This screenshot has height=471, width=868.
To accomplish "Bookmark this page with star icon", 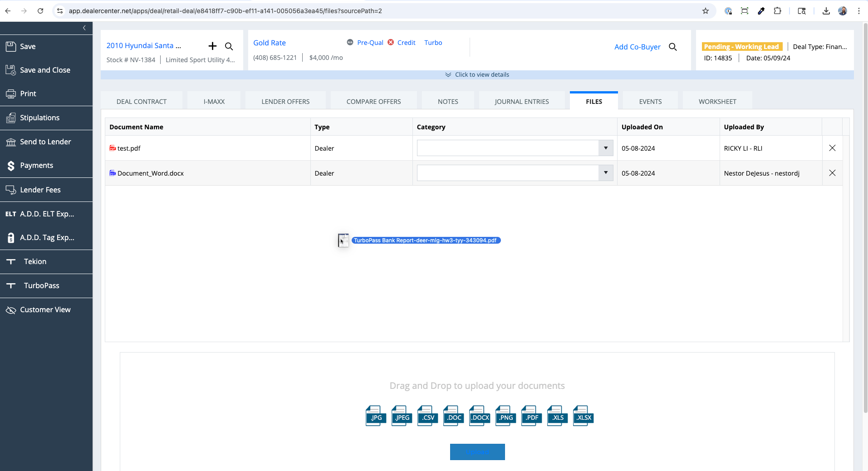I will point(706,11).
